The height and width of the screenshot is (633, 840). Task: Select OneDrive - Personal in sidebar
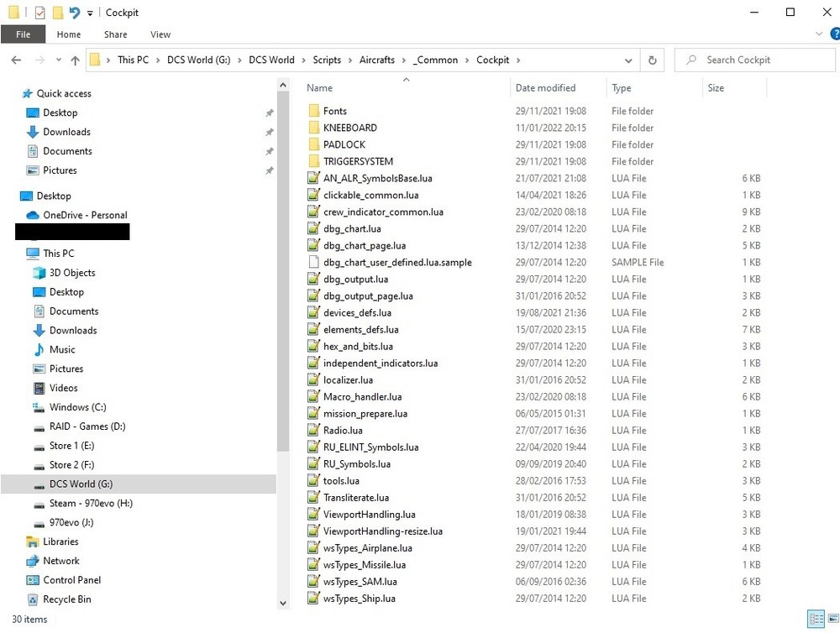(85, 215)
